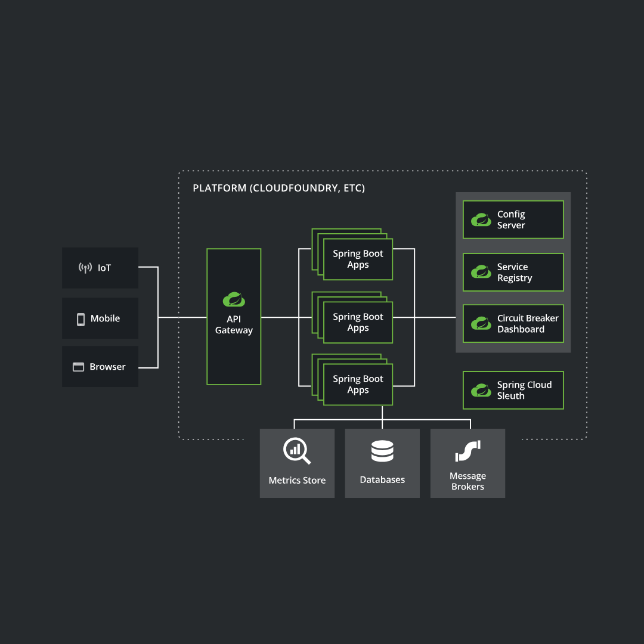
Task: Select the Circuit Breaker Dashboard text
Action: (528, 324)
